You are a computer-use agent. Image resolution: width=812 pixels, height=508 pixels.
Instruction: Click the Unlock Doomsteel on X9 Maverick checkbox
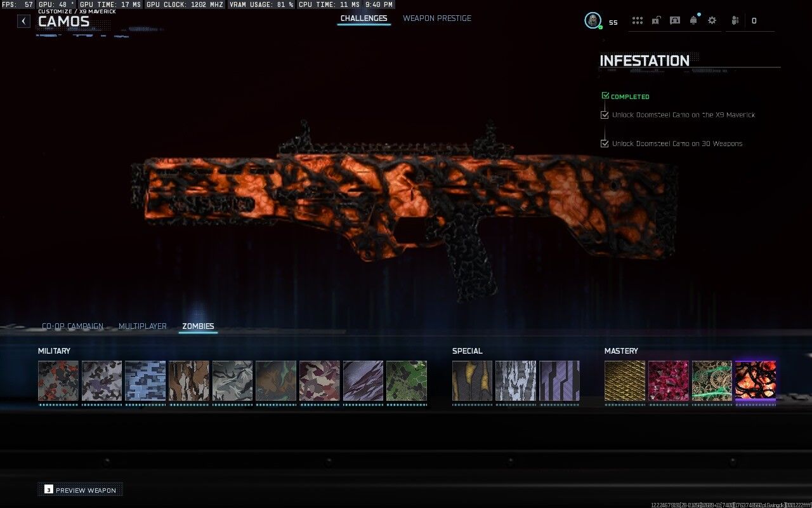coord(605,115)
